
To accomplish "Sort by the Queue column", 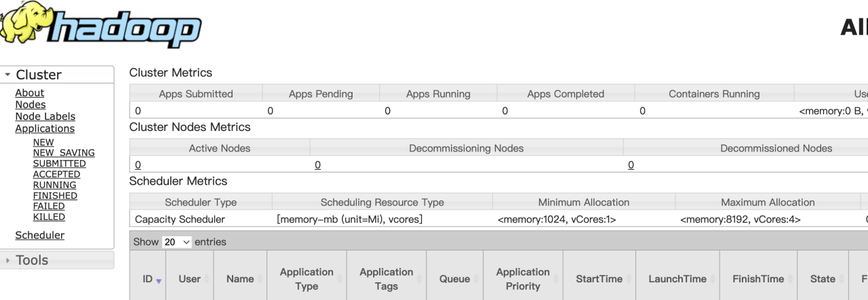I will (x=454, y=279).
